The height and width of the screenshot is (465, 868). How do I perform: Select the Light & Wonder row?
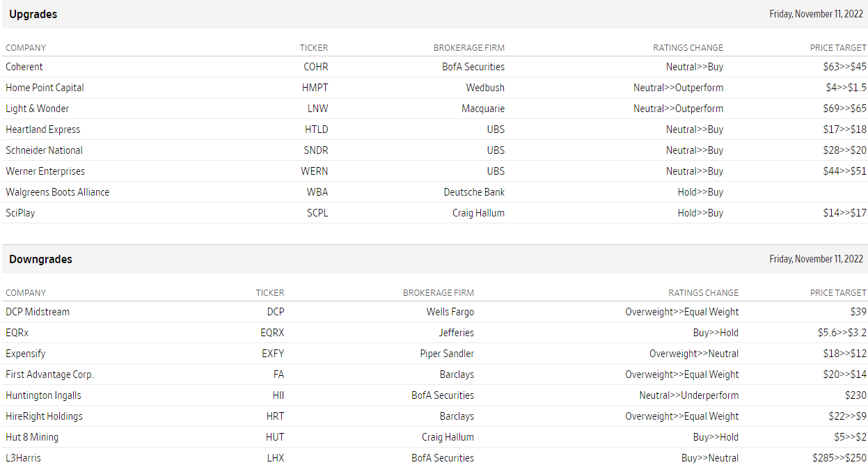tap(38, 109)
